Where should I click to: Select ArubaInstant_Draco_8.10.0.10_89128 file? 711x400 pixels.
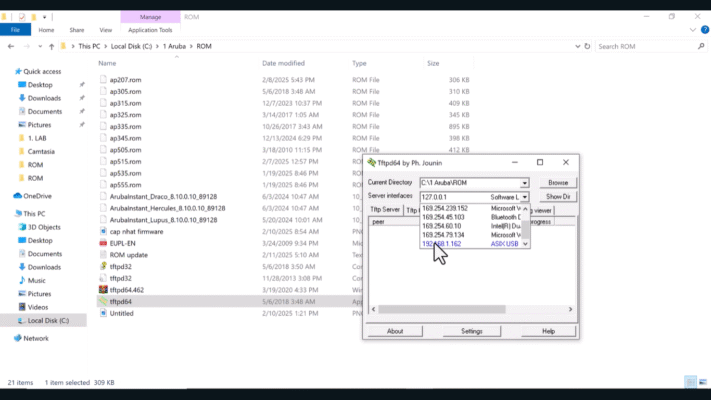pyautogui.click(x=163, y=196)
